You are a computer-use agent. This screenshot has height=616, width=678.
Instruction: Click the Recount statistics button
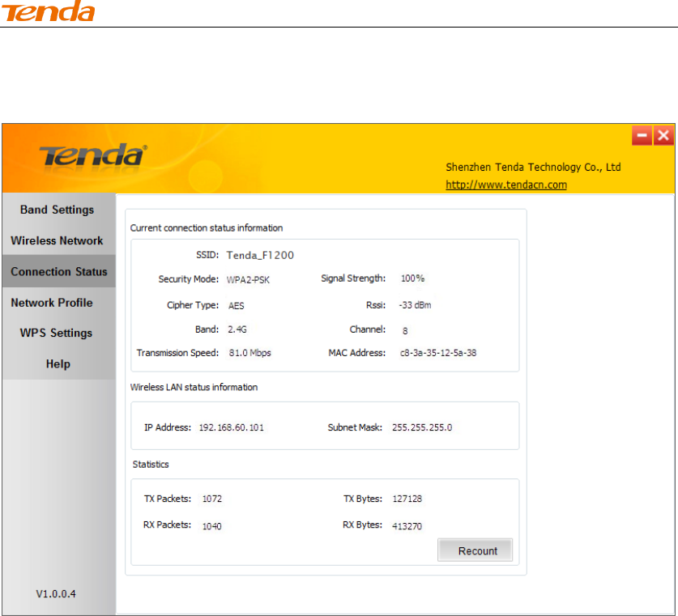(475, 550)
